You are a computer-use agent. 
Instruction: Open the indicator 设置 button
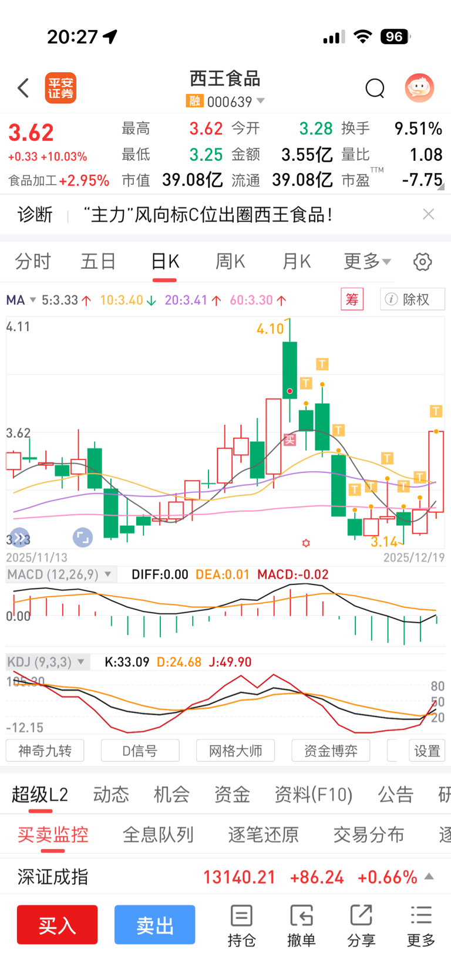[427, 751]
